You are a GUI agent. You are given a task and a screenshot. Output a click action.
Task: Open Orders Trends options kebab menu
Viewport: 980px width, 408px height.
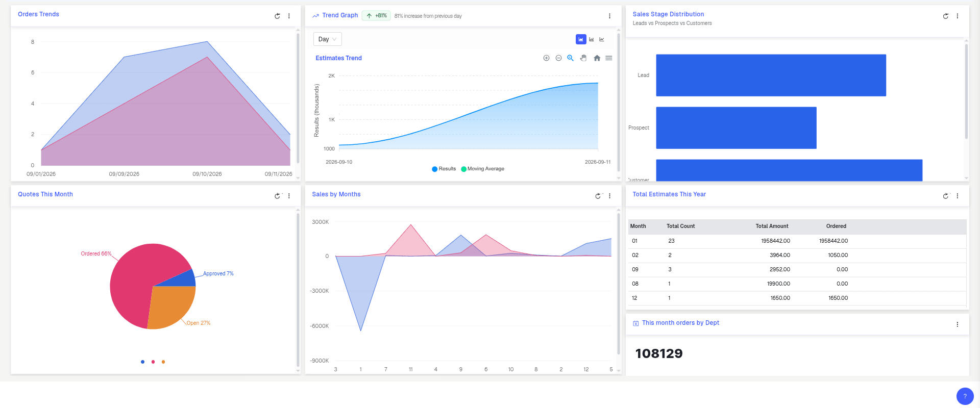pyautogui.click(x=289, y=16)
